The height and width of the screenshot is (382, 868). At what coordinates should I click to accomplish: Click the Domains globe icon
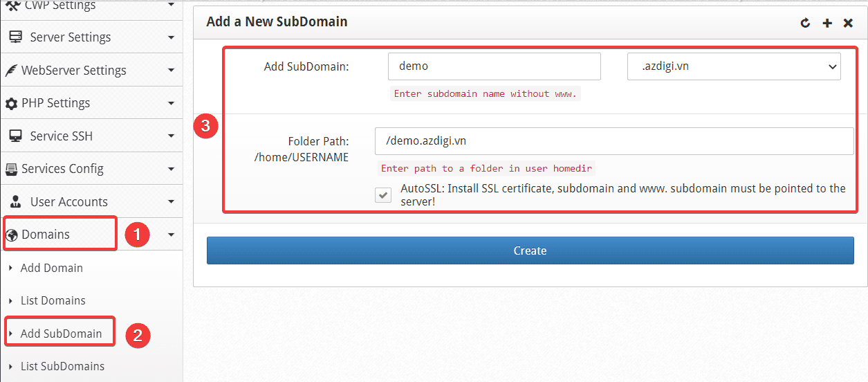[12, 235]
